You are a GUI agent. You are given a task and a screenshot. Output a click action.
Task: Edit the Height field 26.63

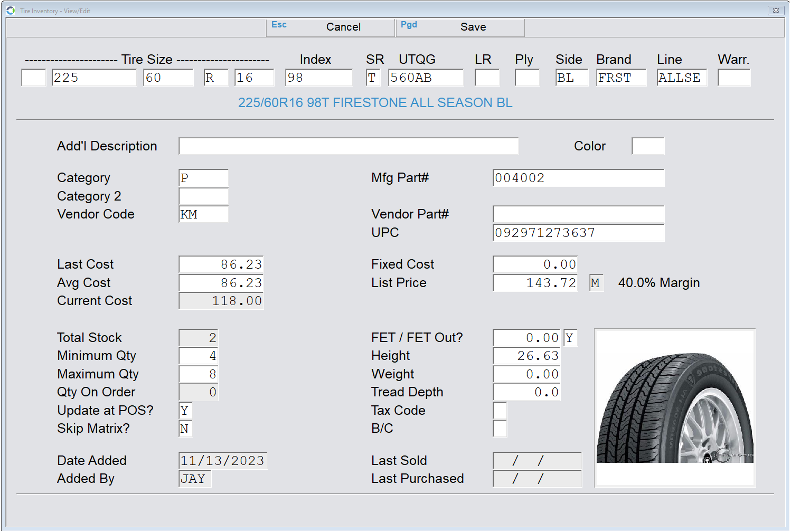pyautogui.click(x=526, y=356)
